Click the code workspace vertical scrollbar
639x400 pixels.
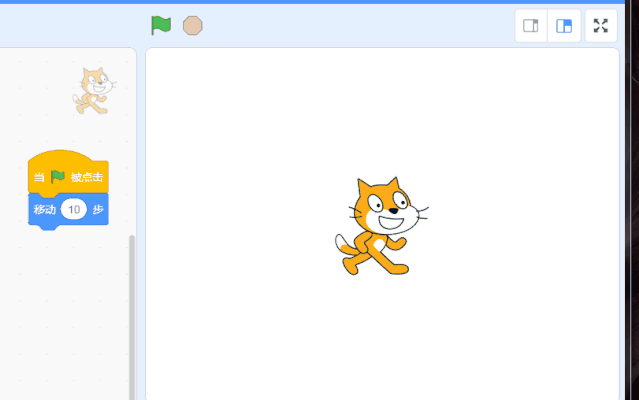pyautogui.click(x=132, y=317)
